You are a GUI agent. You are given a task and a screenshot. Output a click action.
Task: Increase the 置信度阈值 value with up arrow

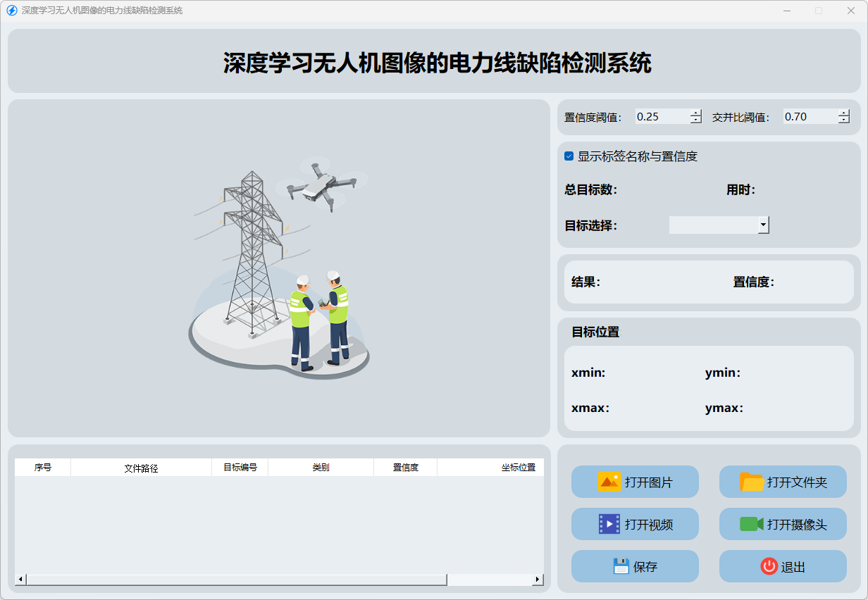pos(696,113)
